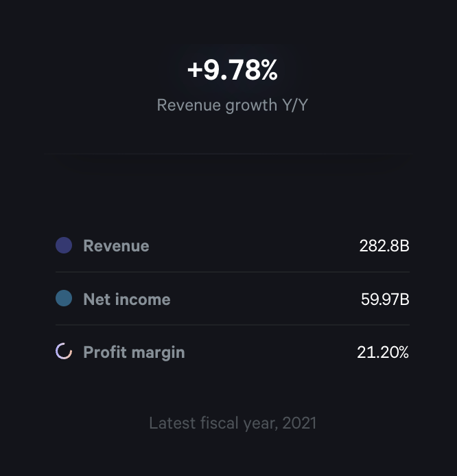Click the Profit margin ring icon

64,352
